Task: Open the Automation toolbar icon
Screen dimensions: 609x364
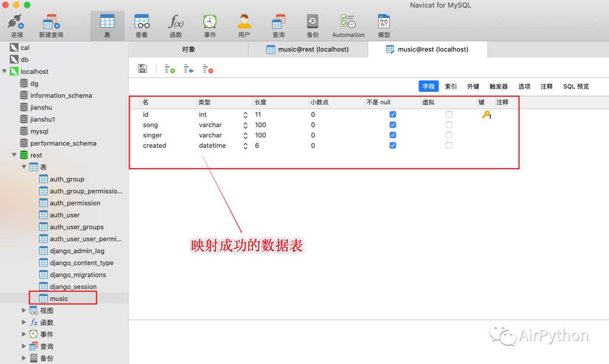Action: click(x=348, y=26)
